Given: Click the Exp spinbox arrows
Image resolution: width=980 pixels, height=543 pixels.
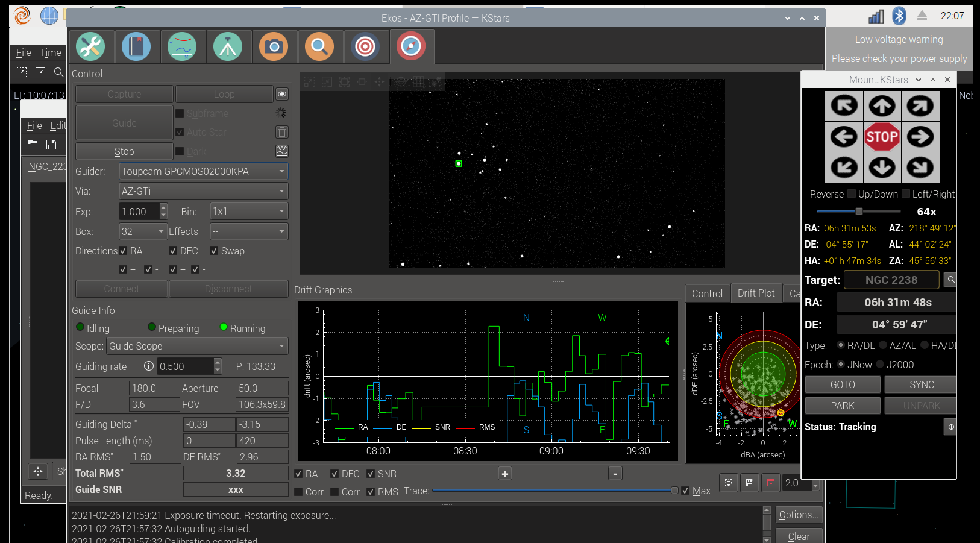Looking at the screenshot, I should pyautogui.click(x=163, y=212).
